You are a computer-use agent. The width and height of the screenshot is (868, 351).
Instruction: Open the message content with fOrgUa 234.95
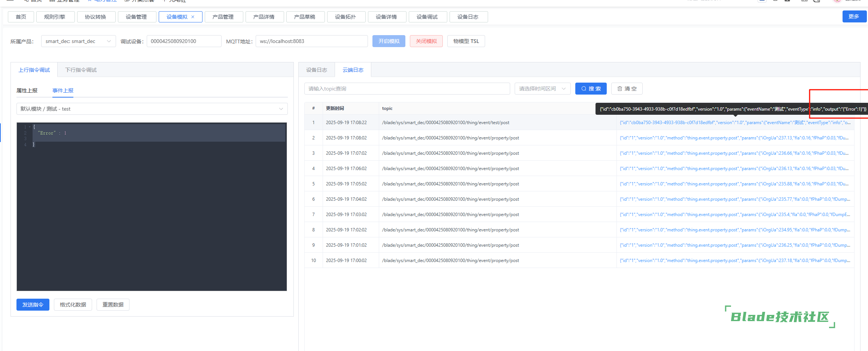point(735,230)
